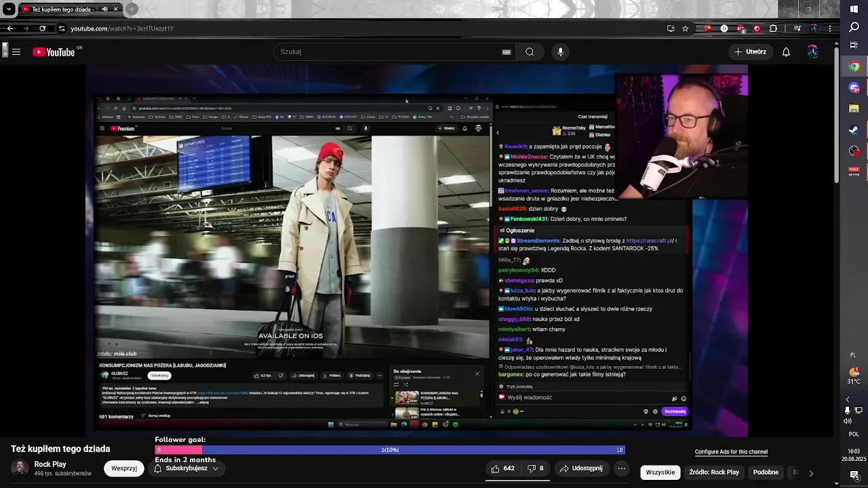Dislike the video with thumbs down

536,468
